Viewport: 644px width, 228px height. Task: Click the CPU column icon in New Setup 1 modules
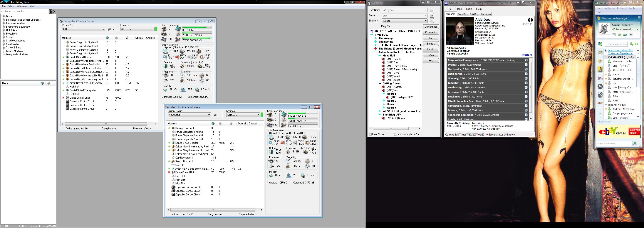click(x=213, y=124)
